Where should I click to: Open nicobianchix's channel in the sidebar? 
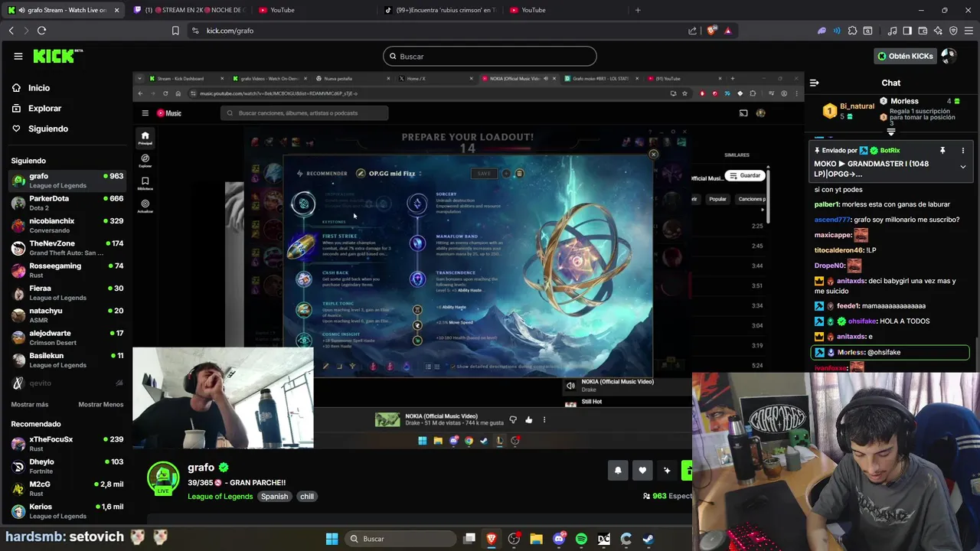[67, 225]
